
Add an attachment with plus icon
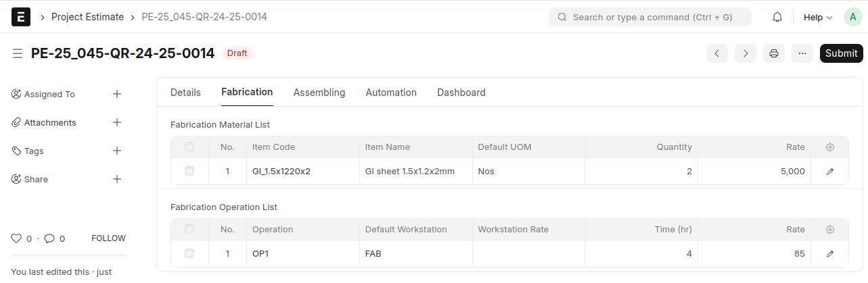(117, 122)
